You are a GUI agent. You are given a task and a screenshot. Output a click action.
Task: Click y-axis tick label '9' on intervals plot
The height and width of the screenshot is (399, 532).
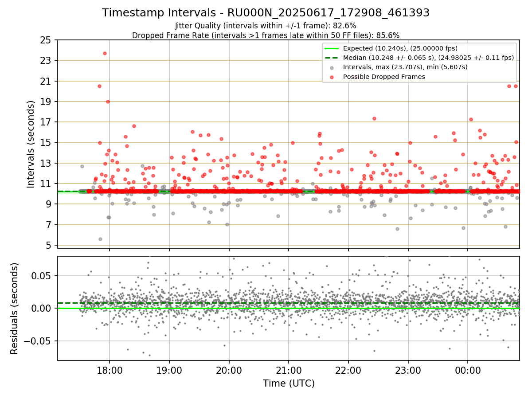[49, 204]
